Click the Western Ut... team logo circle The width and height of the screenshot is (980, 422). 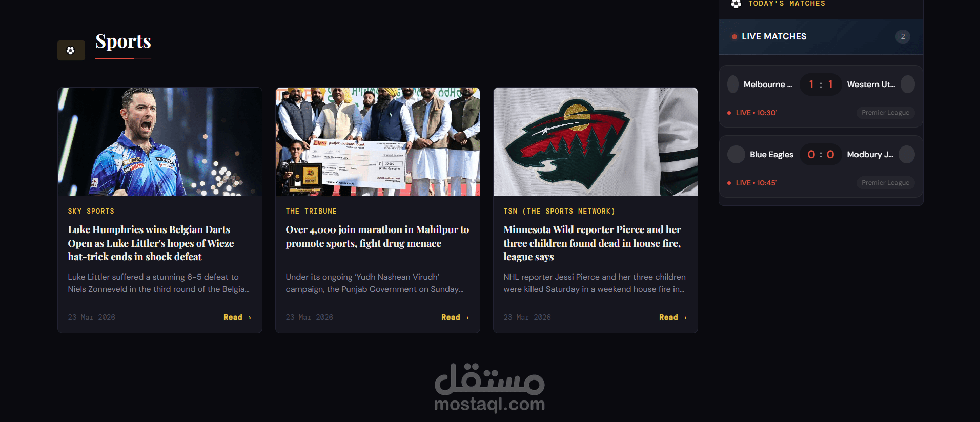pos(908,85)
